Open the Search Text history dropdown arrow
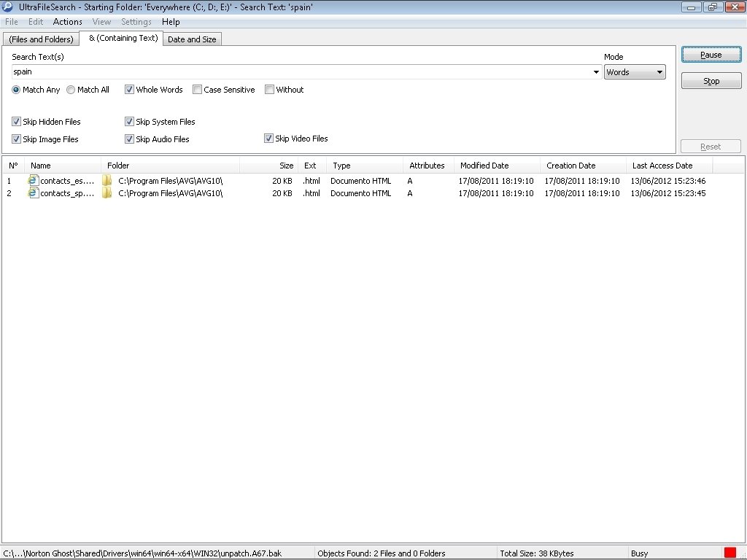The width and height of the screenshot is (747, 560). pyautogui.click(x=596, y=72)
